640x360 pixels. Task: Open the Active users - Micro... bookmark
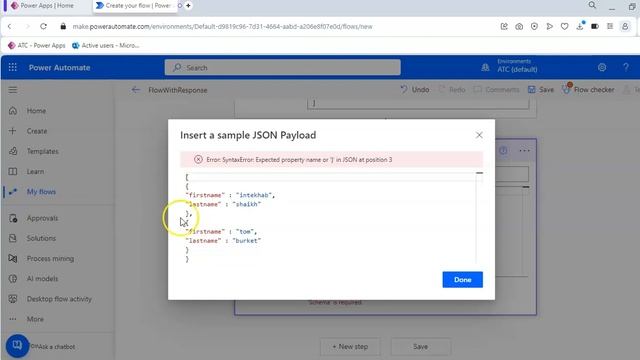coord(106,45)
